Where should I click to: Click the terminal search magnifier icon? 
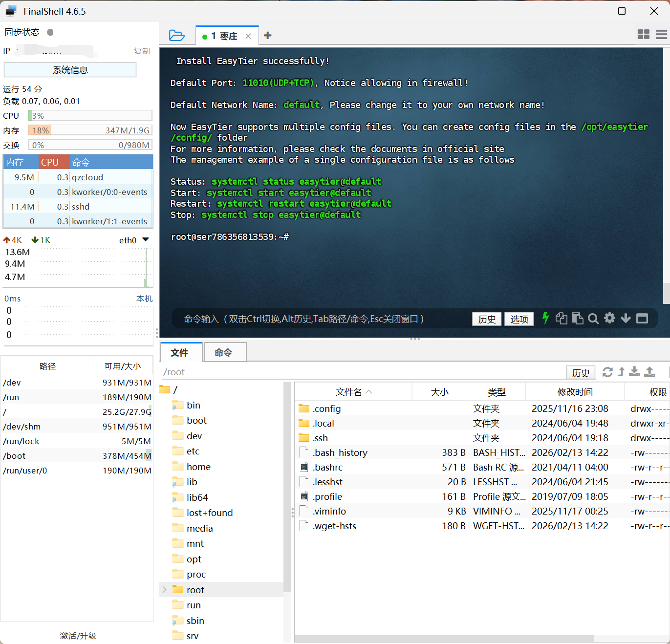coord(593,319)
